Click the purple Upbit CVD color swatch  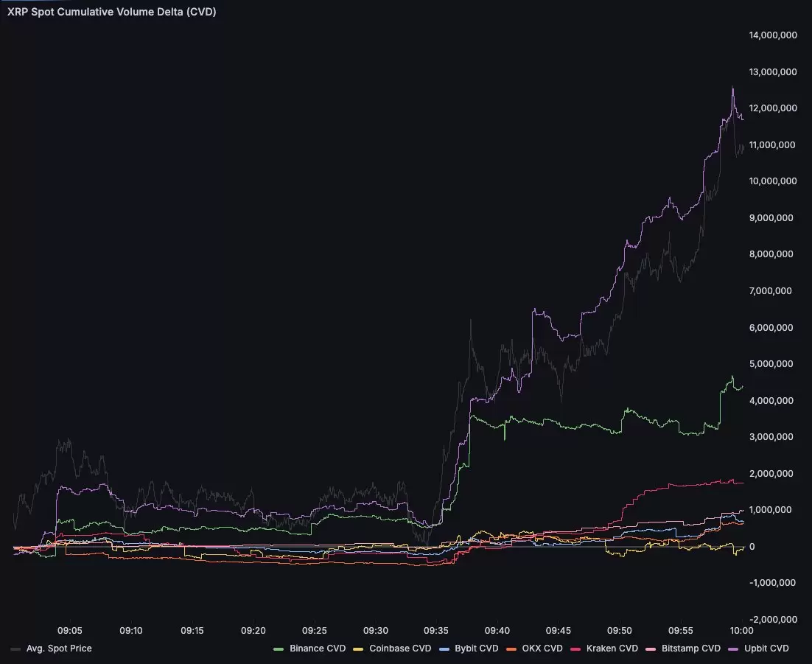point(733,649)
